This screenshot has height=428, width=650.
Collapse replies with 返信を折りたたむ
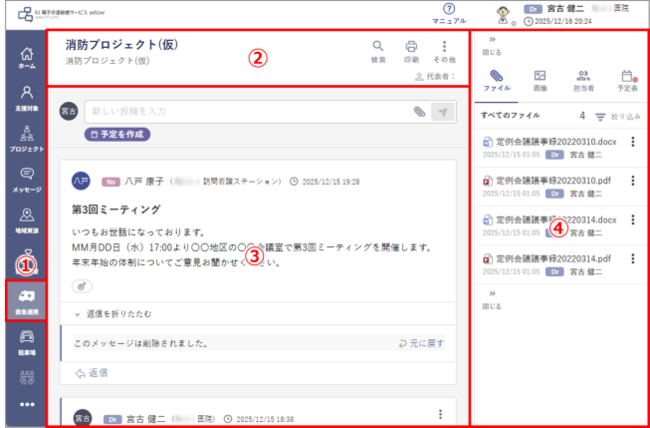113,314
